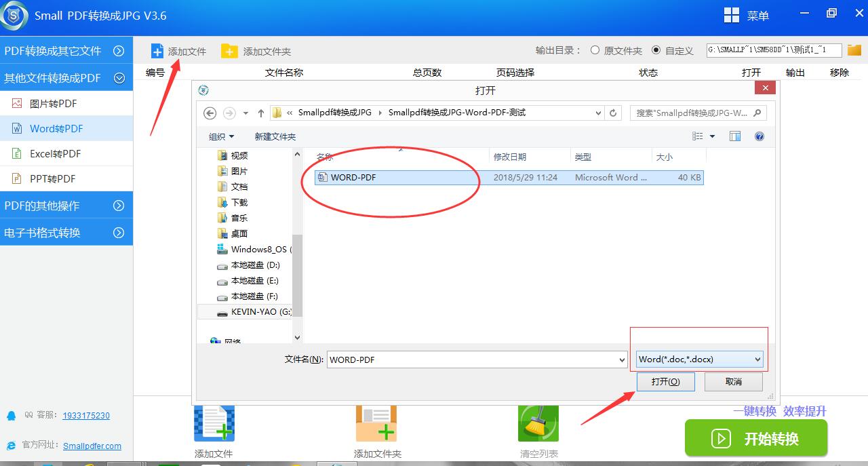Open the file name history dropdown arrow
This screenshot has height=466, width=868.
tap(622, 360)
